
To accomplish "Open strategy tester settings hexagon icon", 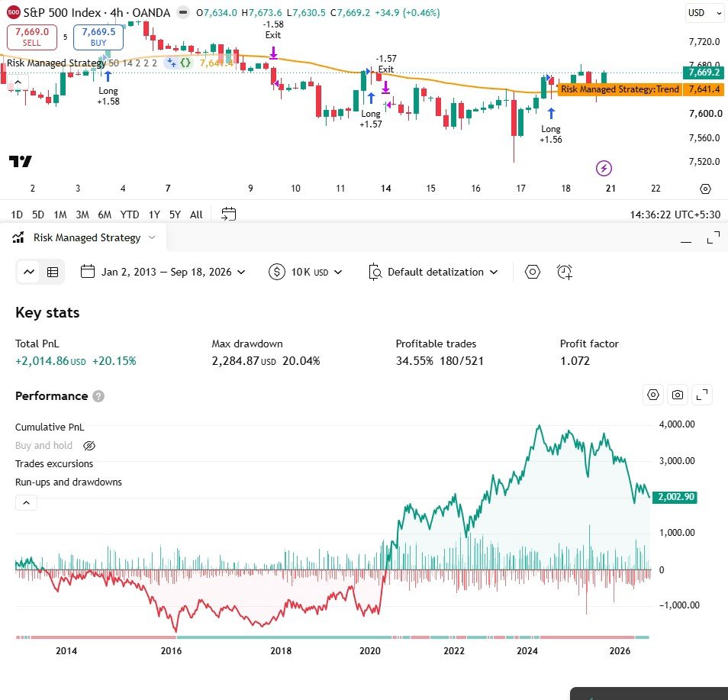I will click(x=533, y=272).
